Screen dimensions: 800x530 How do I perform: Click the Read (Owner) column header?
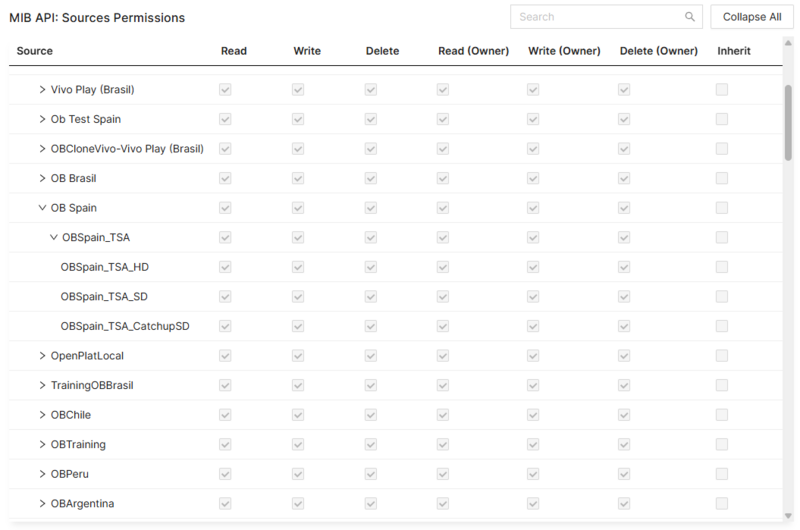click(473, 51)
